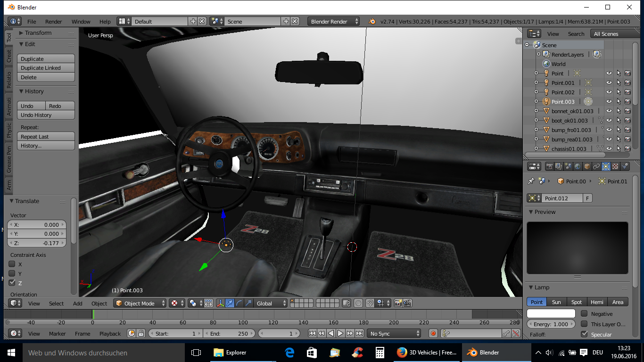Open the Help menu
This screenshot has height=362, width=644.
pyautogui.click(x=105, y=21)
